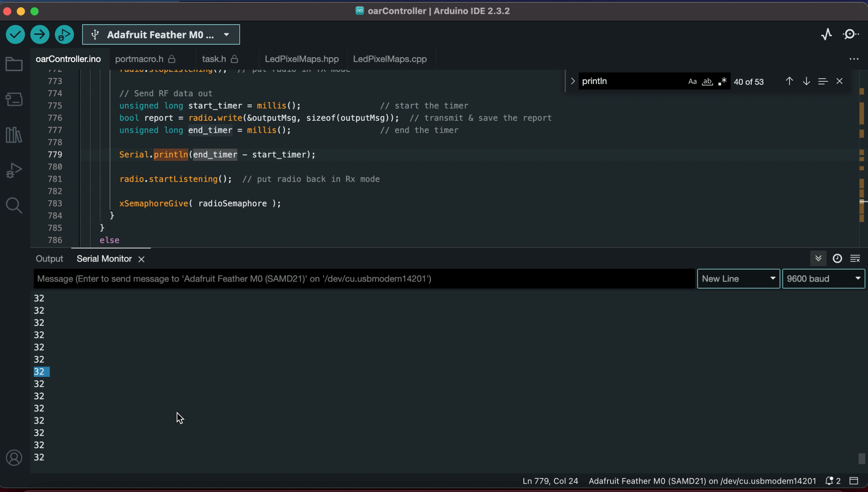
Task: Click line number 786 in the gutter
Action: pyautogui.click(x=55, y=240)
